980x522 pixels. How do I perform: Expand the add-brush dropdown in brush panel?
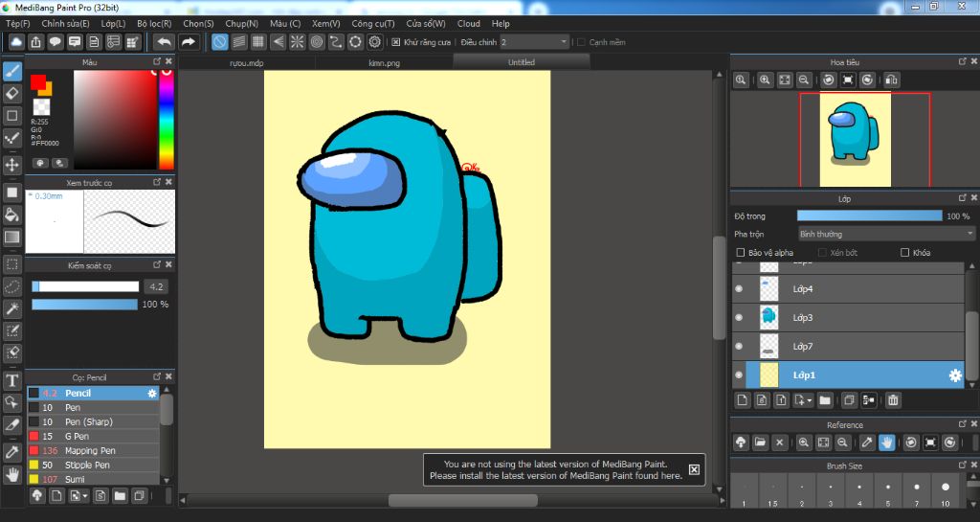[85, 496]
